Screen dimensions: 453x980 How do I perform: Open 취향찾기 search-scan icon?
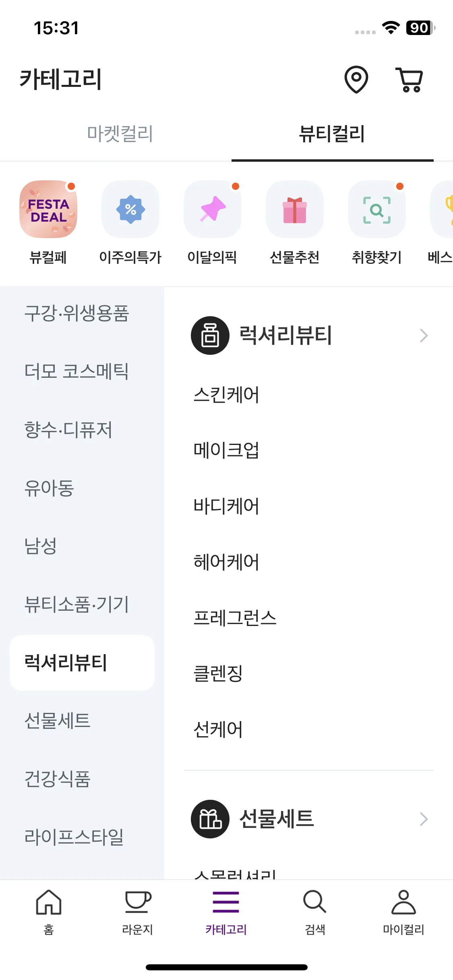(x=377, y=209)
